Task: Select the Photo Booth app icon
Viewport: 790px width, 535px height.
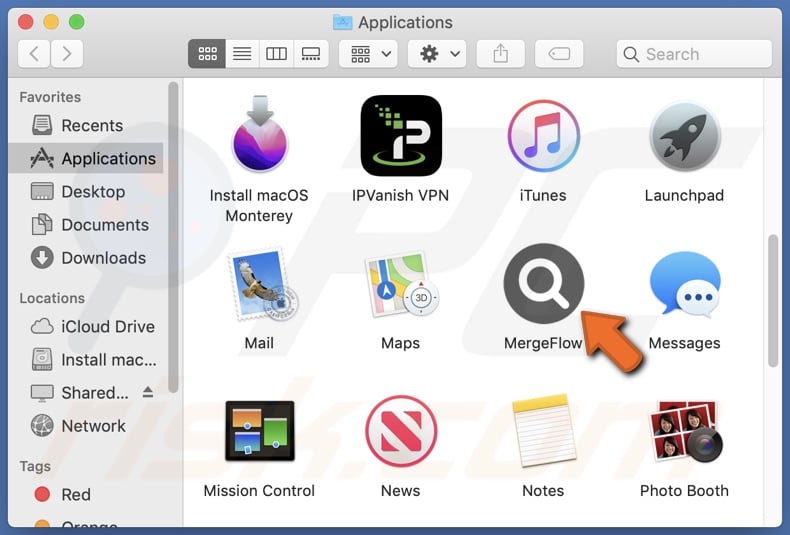Action: click(686, 431)
